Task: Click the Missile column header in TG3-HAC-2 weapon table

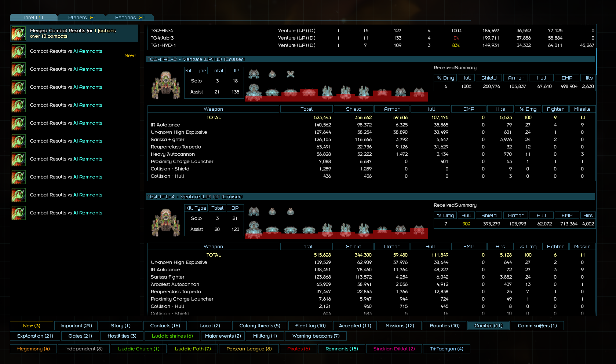Action: [x=582, y=109]
